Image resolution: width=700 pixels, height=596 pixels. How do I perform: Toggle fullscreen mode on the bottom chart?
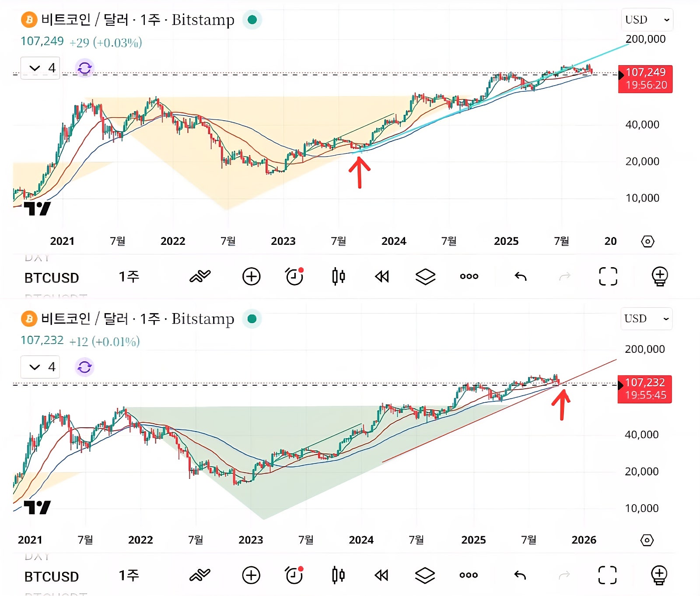(607, 575)
